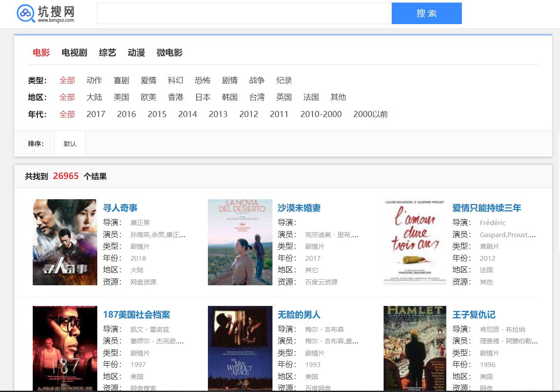Screen dimensions: 560x392
Task: Click the 默认 sorting option
Action: pos(70,144)
